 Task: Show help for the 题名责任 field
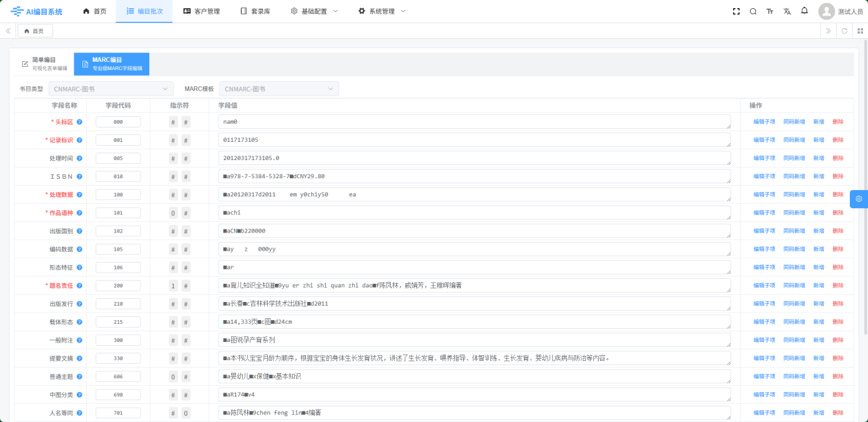(79, 286)
